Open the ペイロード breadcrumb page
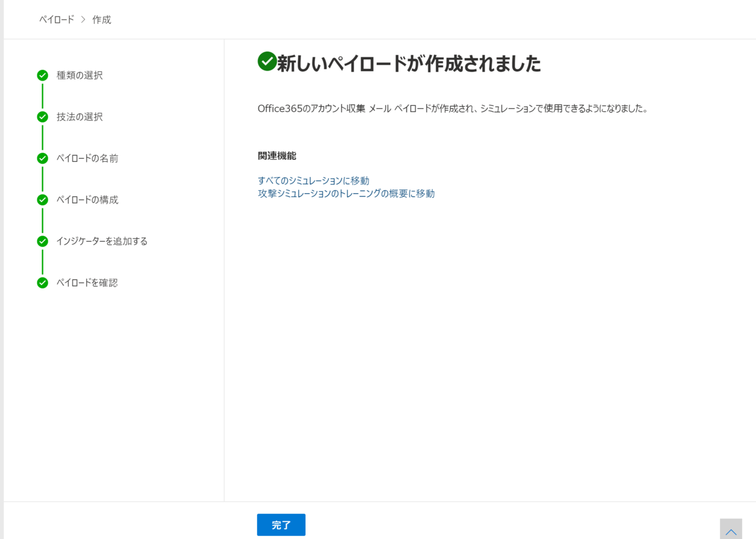756x539 pixels. [x=56, y=20]
